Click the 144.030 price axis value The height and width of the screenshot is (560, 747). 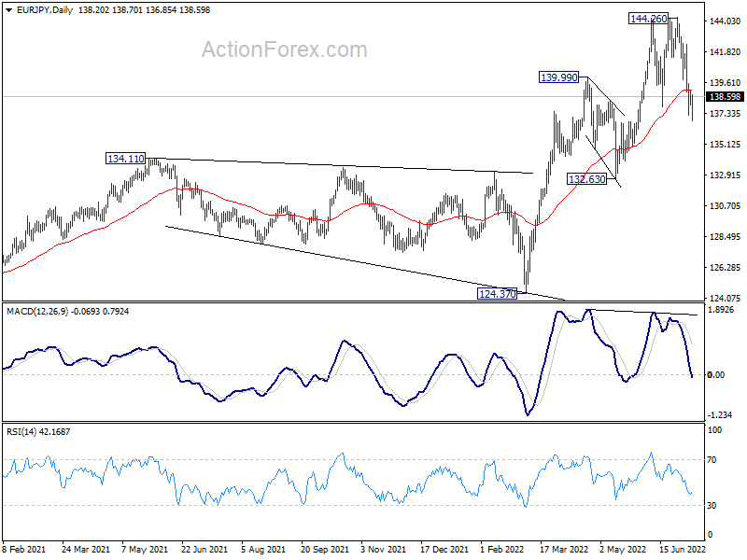pos(726,21)
